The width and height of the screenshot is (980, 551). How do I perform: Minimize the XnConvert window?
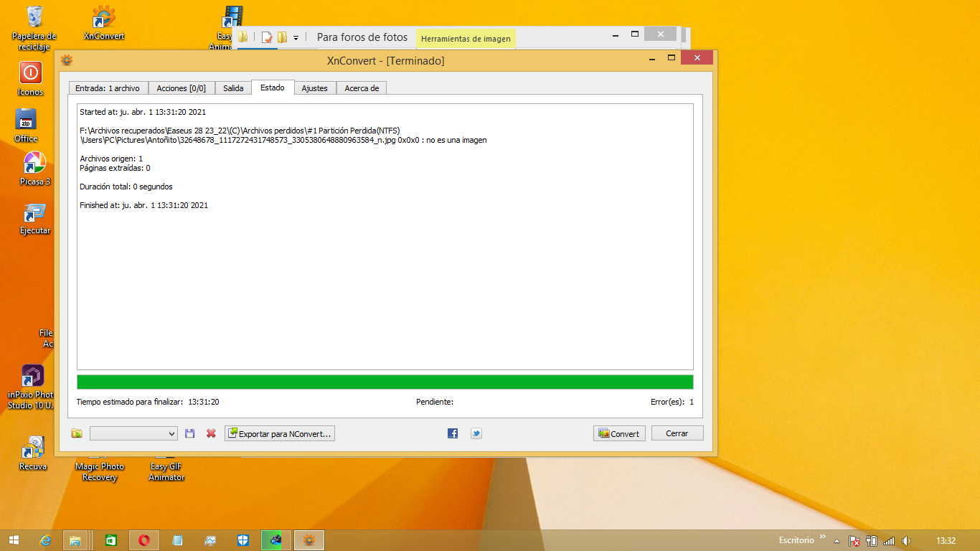pyautogui.click(x=652, y=58)
